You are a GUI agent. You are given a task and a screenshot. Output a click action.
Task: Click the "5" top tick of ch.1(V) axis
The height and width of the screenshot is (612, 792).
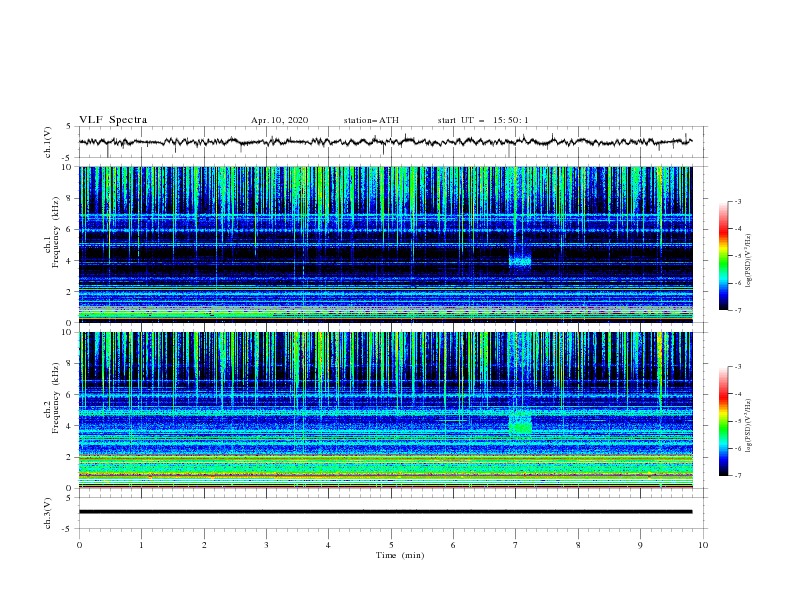coord(68,127)
